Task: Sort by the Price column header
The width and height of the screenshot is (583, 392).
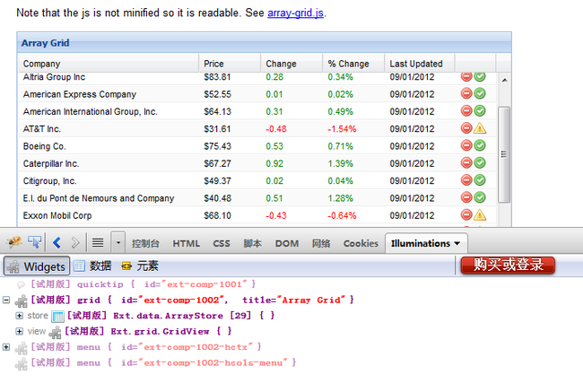Action: (x=230, y=64)
